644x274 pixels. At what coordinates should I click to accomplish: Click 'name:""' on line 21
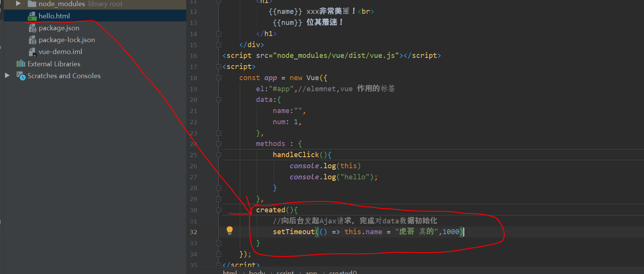(287, 111)
